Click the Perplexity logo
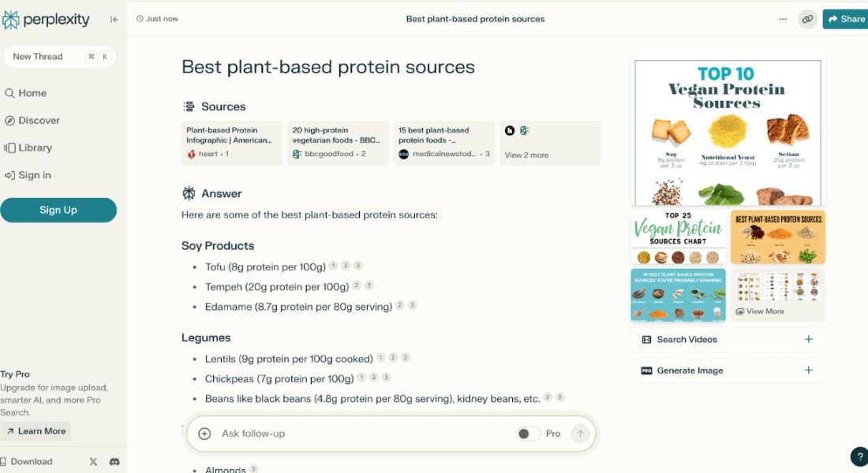This screenshot has height=473, width=868. 46,20
